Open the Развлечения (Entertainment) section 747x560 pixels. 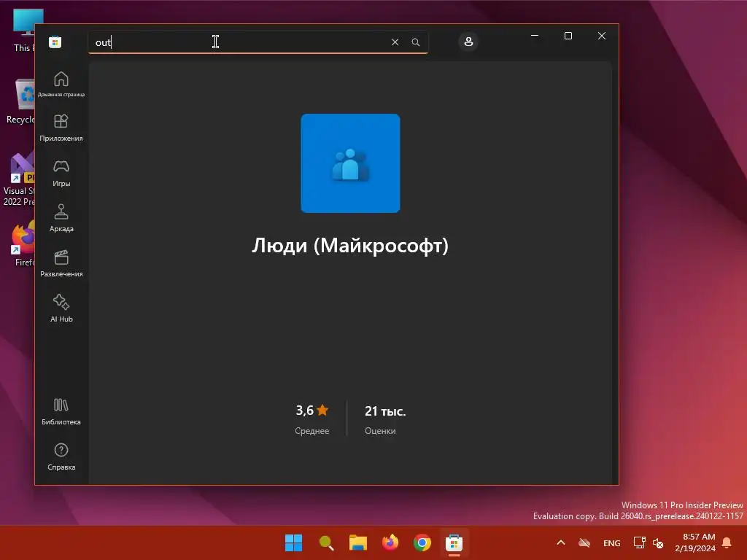61,263
